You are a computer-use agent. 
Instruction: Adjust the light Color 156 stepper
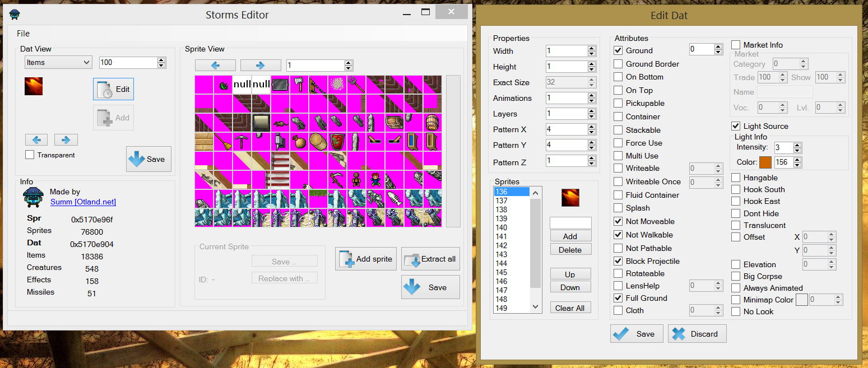click(x=797, y=162)
